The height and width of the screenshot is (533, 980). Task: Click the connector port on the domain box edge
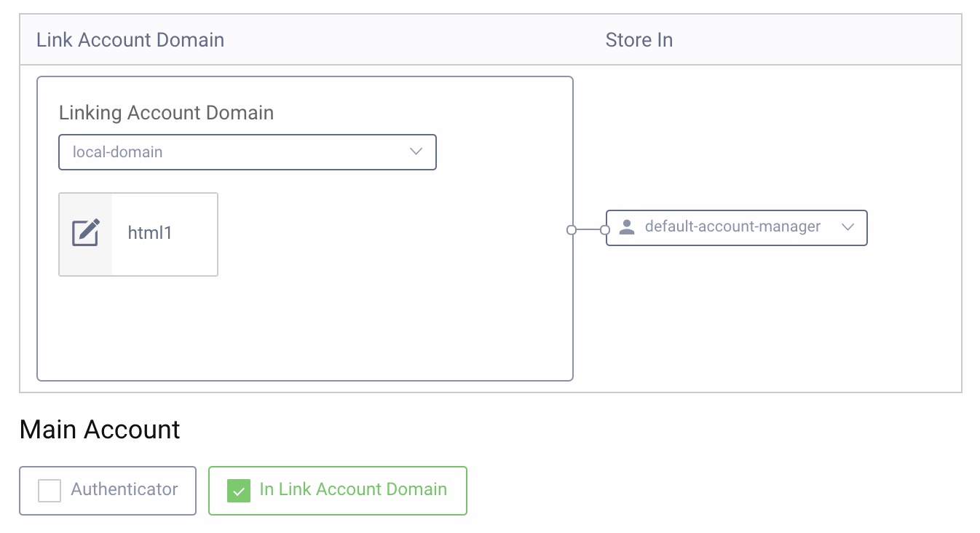tap(573, 229)
